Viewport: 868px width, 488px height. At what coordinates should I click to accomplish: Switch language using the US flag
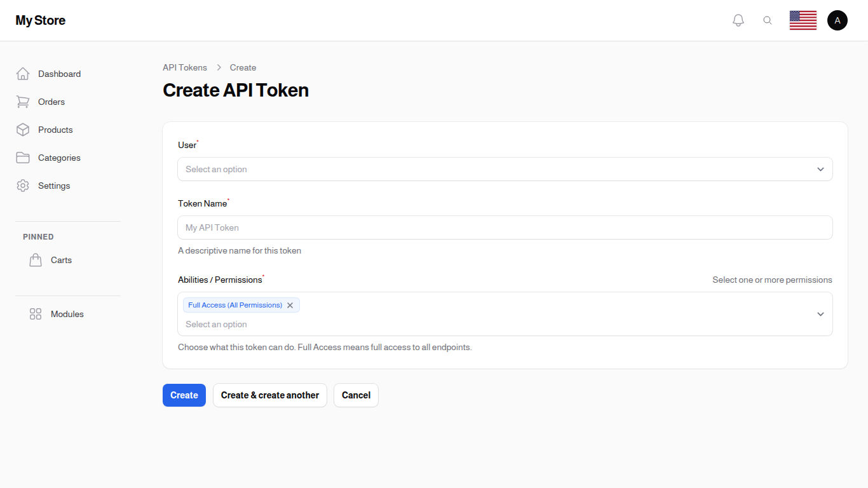[803, 20]
